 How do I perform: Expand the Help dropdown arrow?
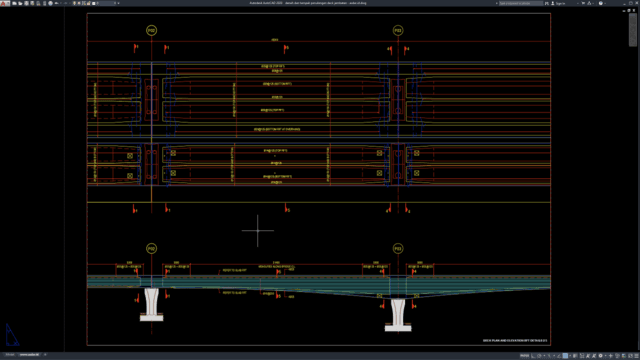pyautogui.click(x=605, y=3)
